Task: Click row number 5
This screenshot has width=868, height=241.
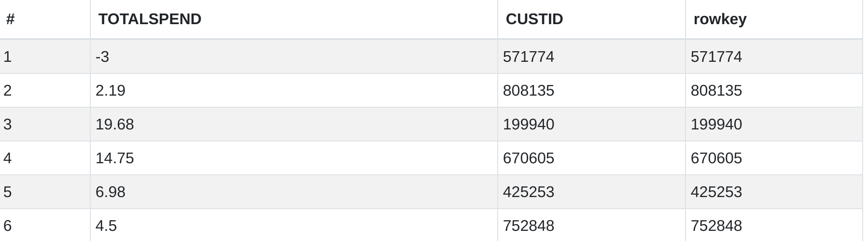Action: pyautogui.click(x=7, y=192)
